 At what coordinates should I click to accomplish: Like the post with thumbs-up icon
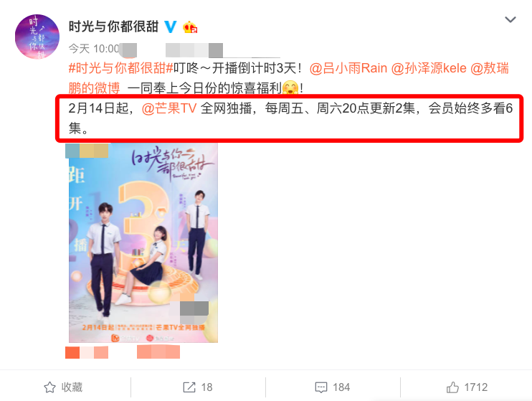coord(452,387)
